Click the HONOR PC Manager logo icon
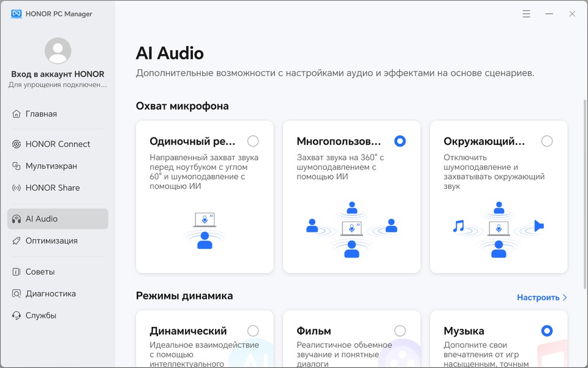Image resolution: width=588 pixels, height=368 pixels. [16, 14]
